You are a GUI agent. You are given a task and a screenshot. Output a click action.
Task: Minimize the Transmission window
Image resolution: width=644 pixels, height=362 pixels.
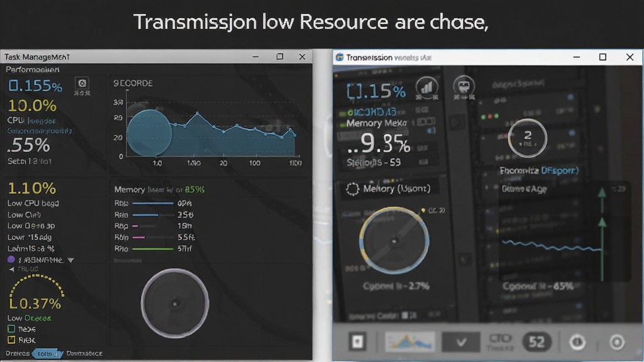[x=576, y=57]
